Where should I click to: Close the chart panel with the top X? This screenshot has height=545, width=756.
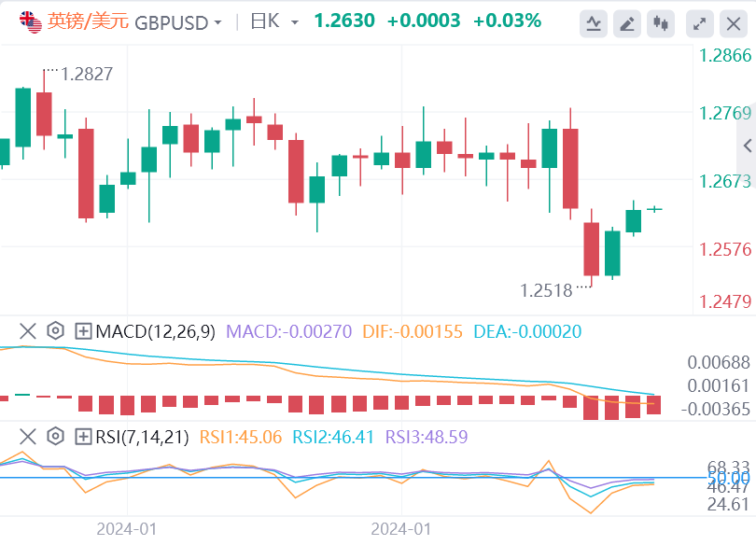coord(734,23)
